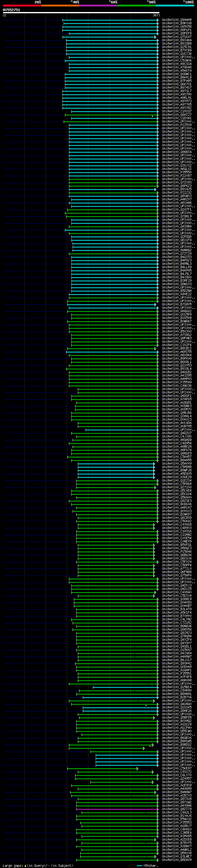The width and height of the screenshot is (197, 868).
Task: Open the UniRef100_P22087 hit label
Action: (177, 176)
